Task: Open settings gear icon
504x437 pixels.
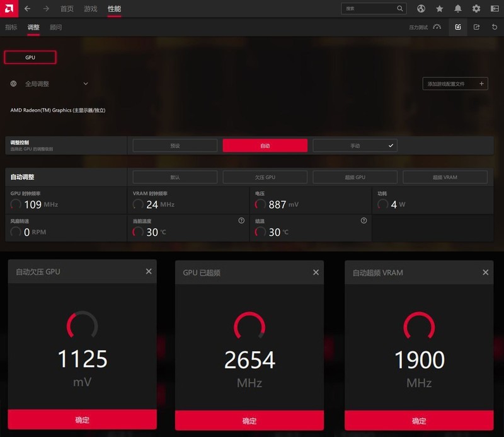Action: pyautogui.click(x=476, y=9)
